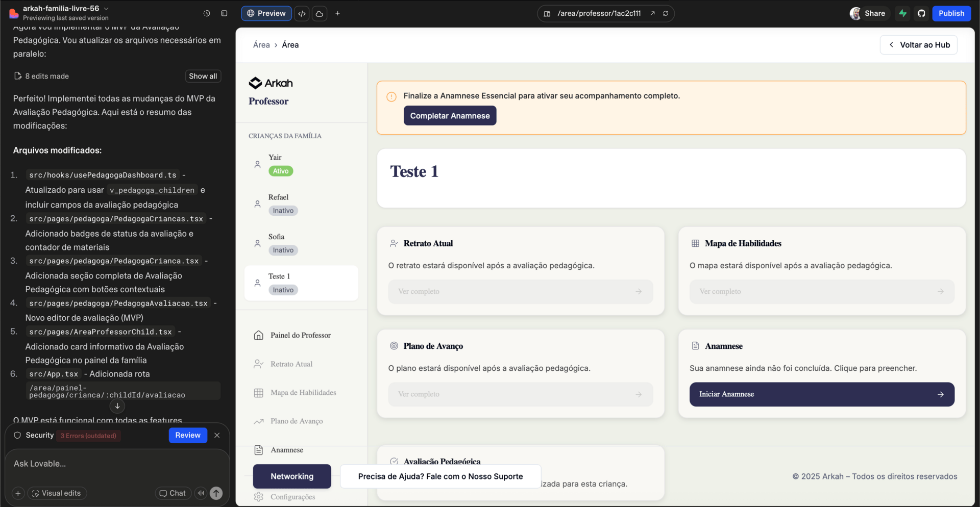Click the Avaliação Pedagógica card check icon
Screen dimensions: 980x507
coord(394,461)
